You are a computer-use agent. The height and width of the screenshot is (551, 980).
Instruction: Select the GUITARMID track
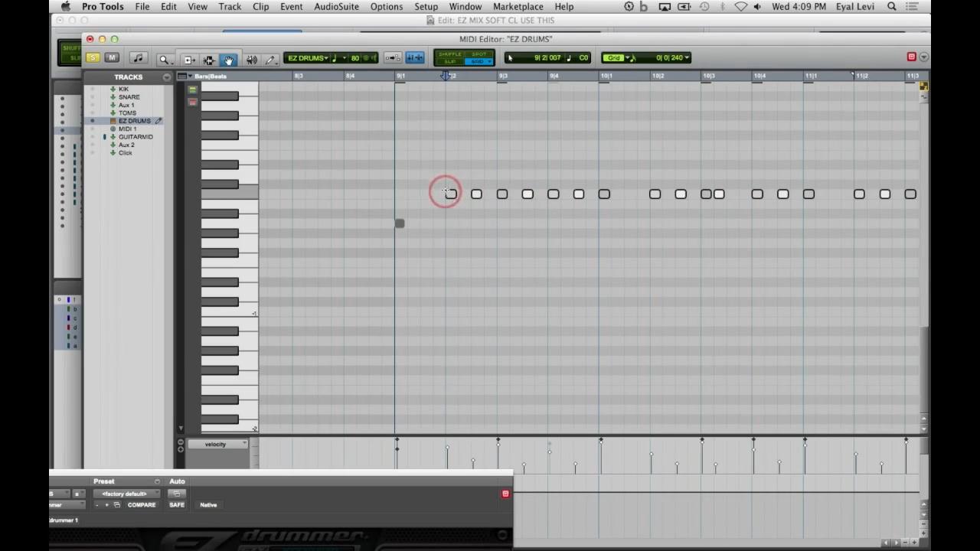(x=136, y=137)
